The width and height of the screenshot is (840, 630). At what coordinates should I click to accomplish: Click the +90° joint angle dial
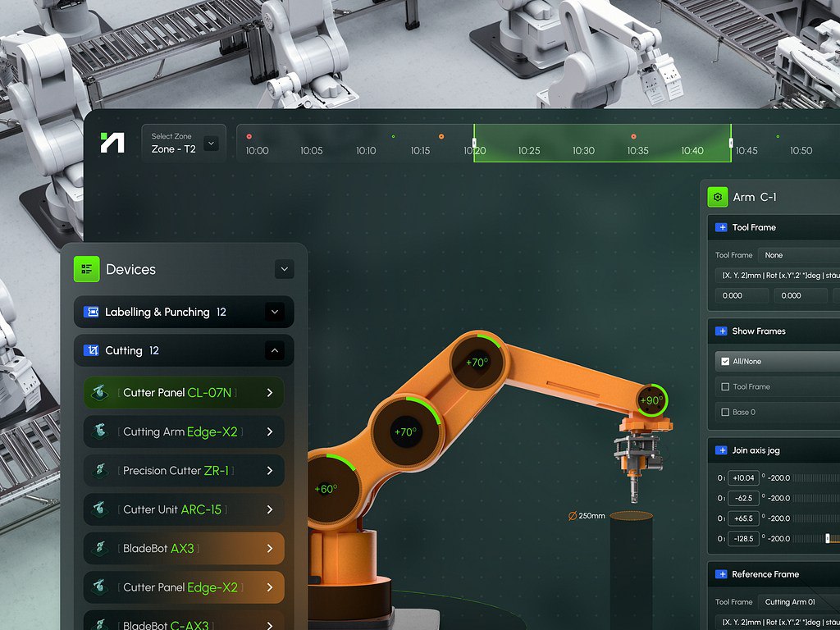(x=651, y=401)
